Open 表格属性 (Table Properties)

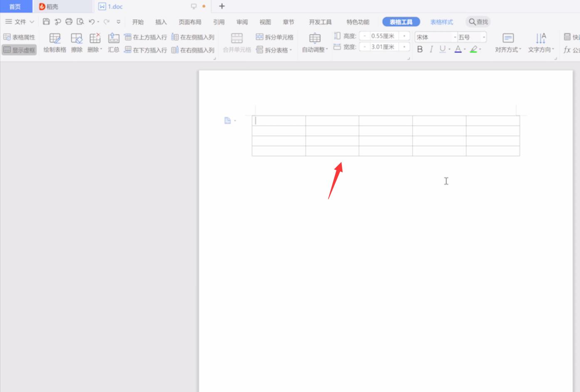(20, 37)
